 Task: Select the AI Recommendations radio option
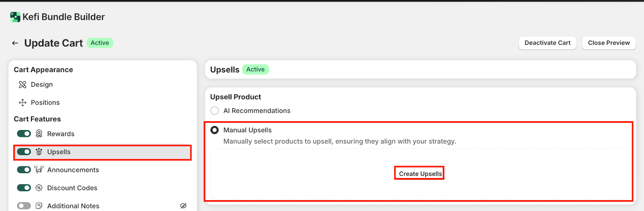[x=215, y=111]
